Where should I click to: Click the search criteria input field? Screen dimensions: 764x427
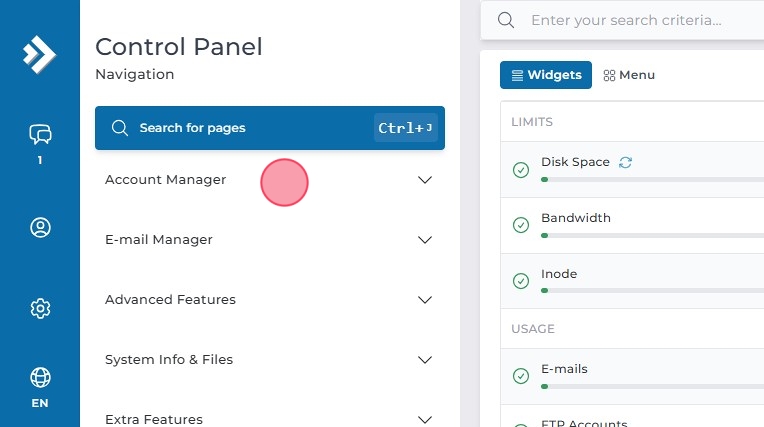click(640, 20)
